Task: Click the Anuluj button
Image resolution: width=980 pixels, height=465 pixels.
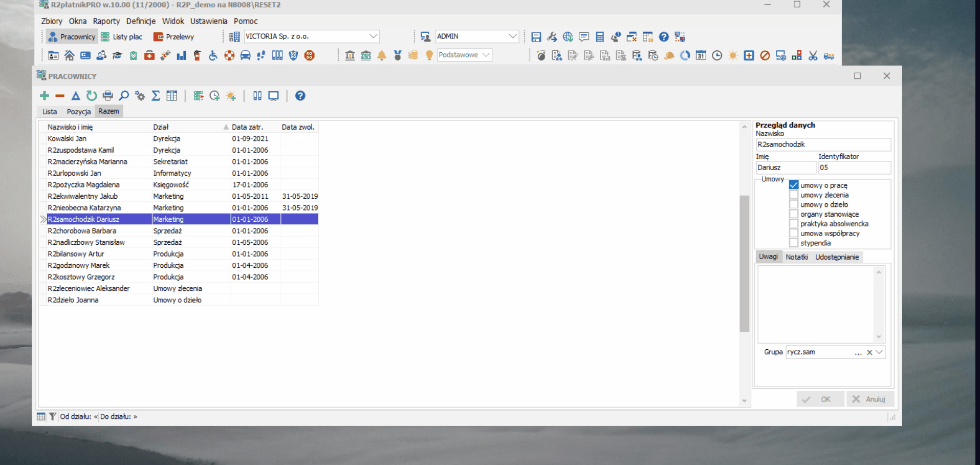Action: [x=870, y=399]
